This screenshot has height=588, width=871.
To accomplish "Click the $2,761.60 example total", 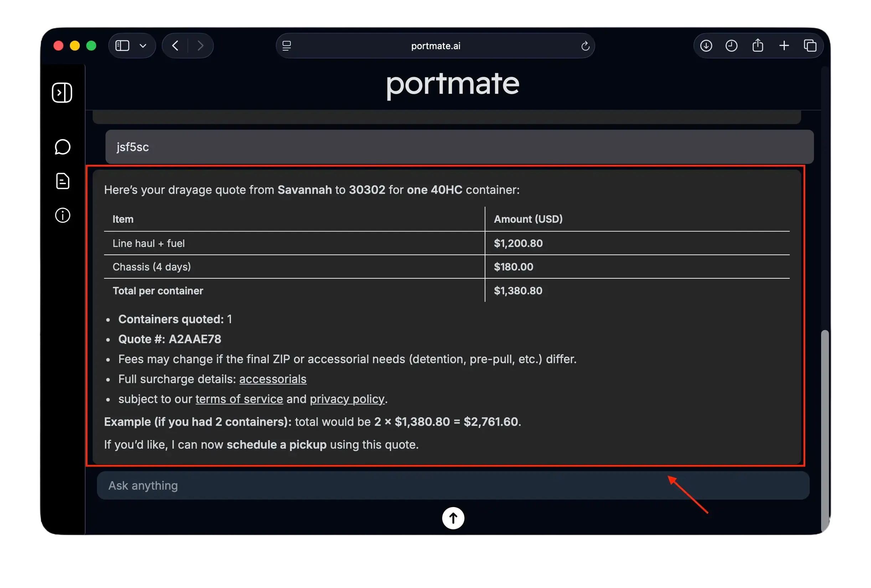I will [491, 422].
